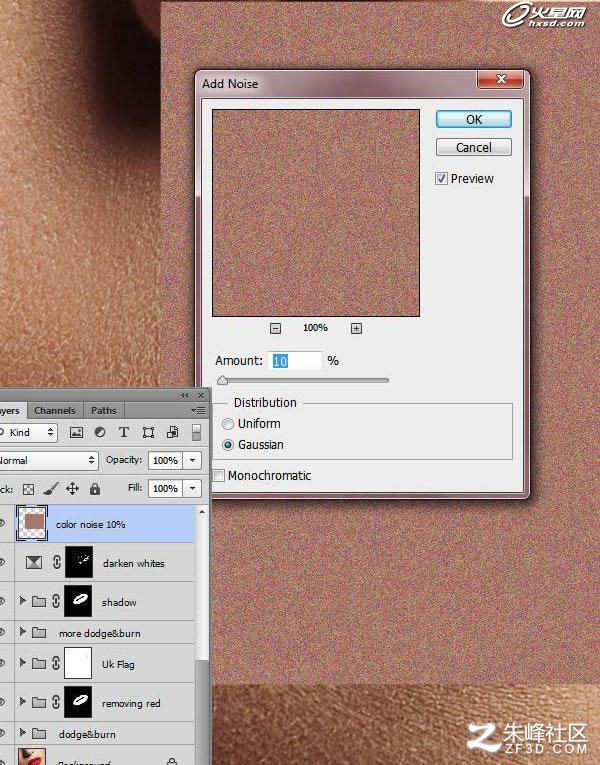Toggle shadow group mask link
Viewport: 600px width, 765px height.
[56, 601]
